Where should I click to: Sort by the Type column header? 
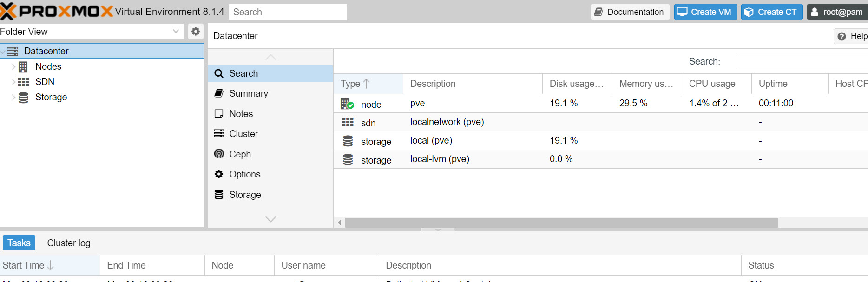(x=368, y=84)
